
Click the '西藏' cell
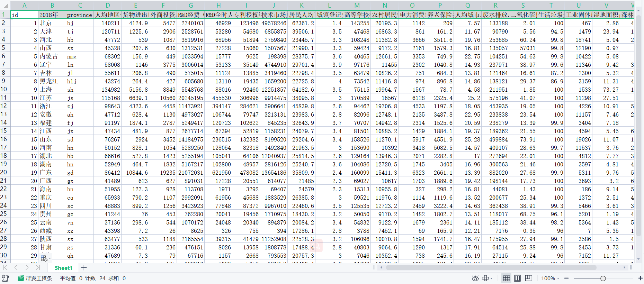click(52, 231)
